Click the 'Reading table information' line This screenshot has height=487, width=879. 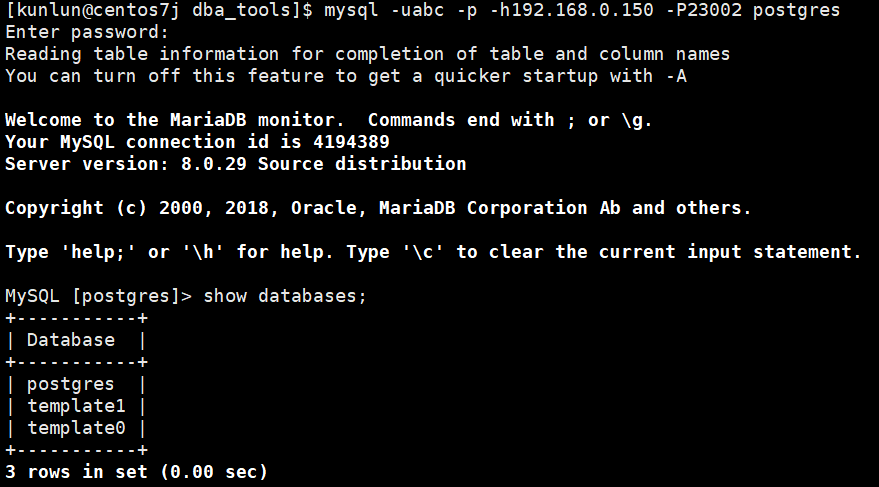coord(367,54)
